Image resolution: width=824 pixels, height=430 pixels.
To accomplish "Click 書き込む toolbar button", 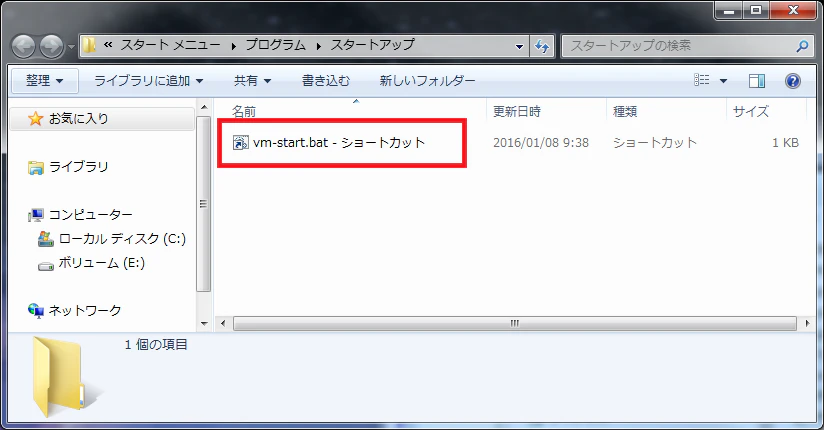I will (x=326, y=80).
